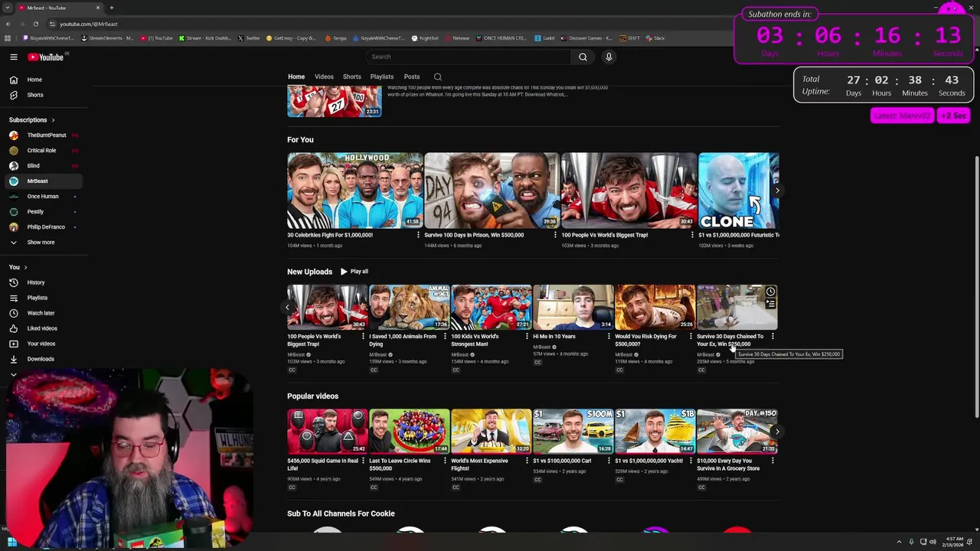Screen dimensions: 980x551
Task: Expand the Subscriptions section chevron
Action: click(53, 120)
